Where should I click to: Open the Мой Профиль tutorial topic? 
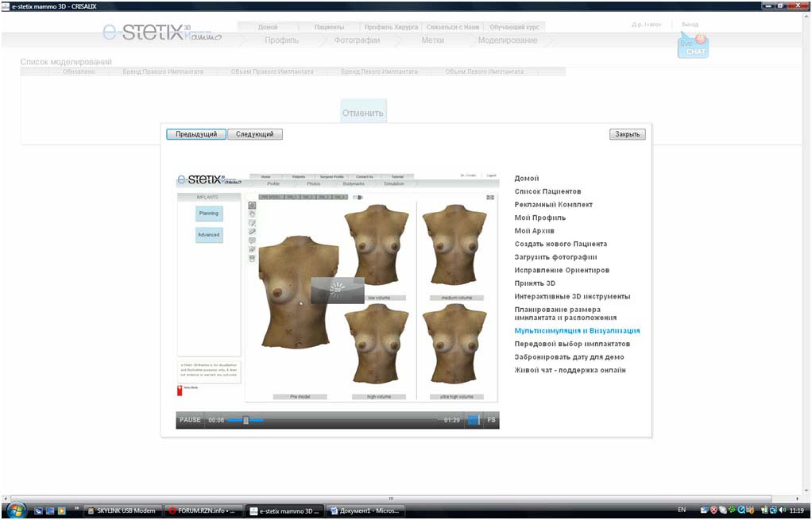coord(540,218)
